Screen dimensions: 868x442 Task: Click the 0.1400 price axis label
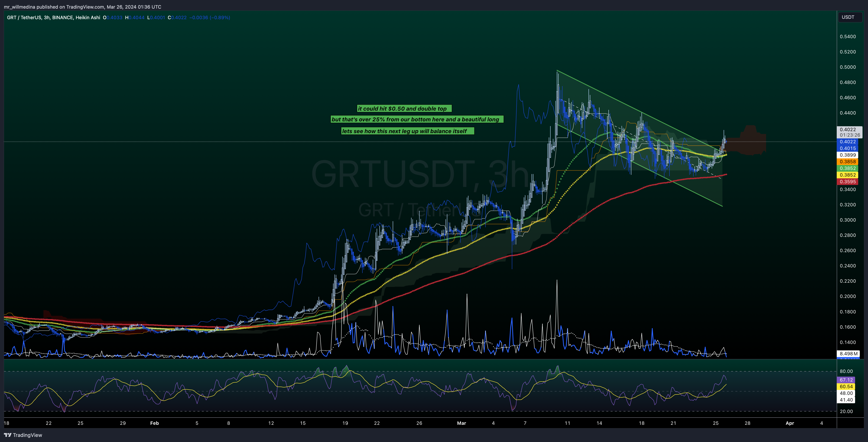coord(847,342)
